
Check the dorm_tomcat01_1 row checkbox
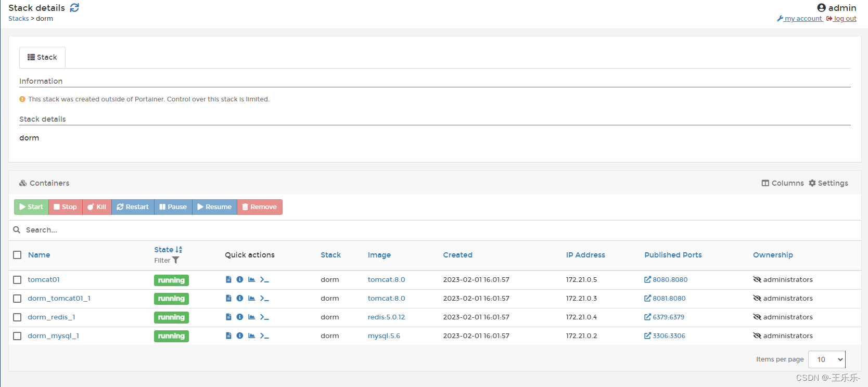17,299
